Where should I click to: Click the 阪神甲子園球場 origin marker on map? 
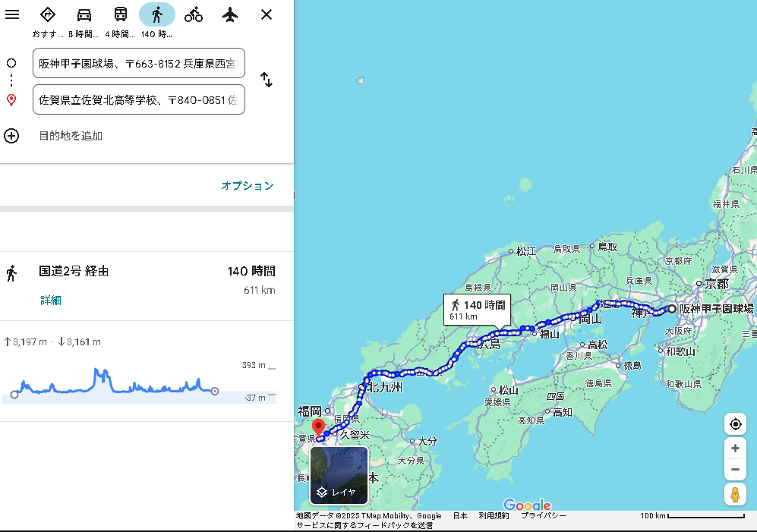pos(671,308)
